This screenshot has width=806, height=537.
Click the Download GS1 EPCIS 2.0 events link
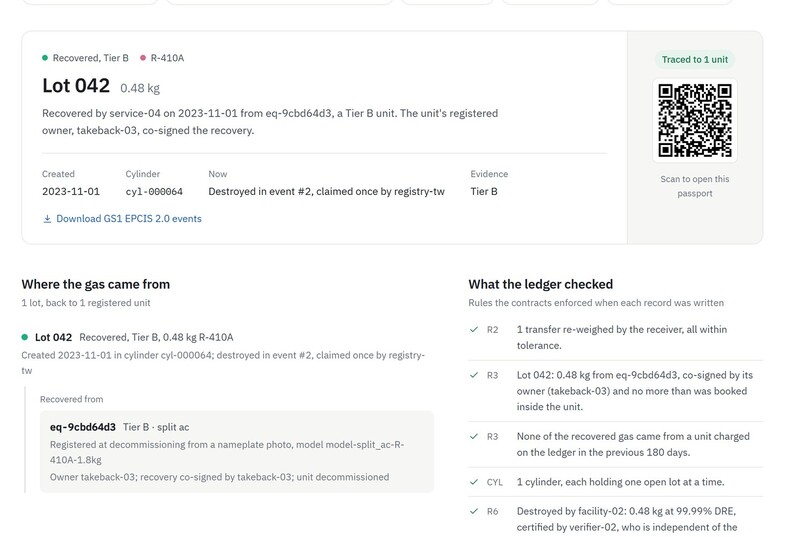[122, 218]
